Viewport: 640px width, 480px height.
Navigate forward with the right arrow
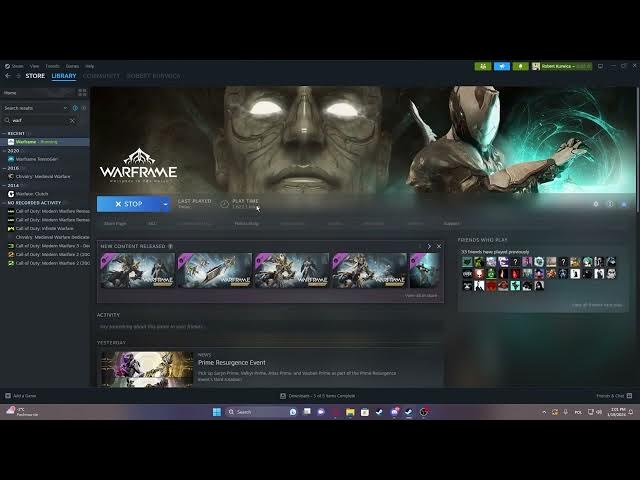(x=18, y=76)
